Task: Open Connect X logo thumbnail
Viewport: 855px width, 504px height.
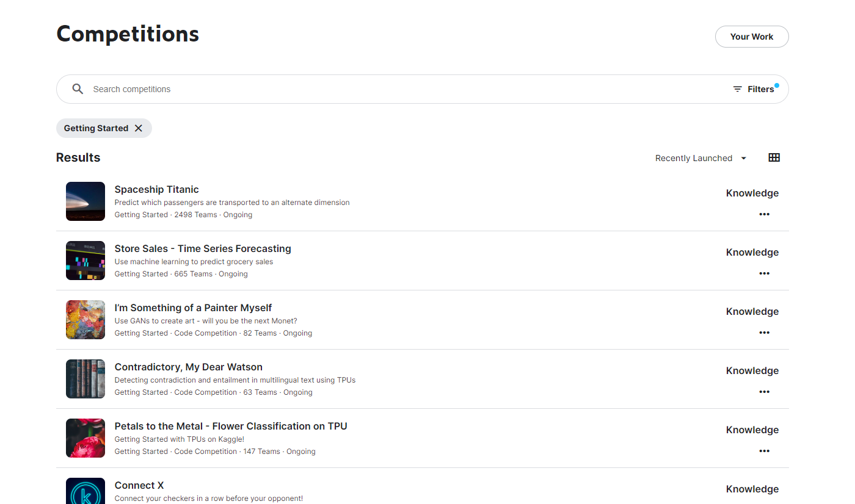Action: pos(85,491)
